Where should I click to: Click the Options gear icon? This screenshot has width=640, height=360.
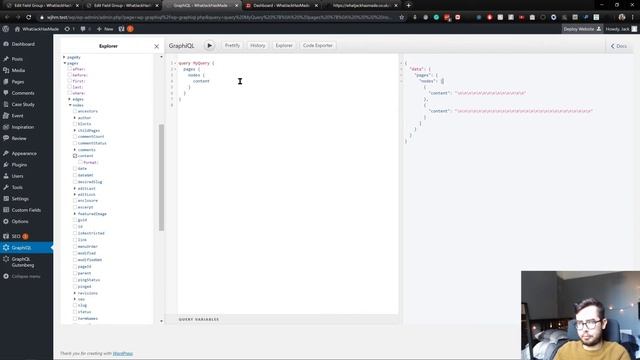click(x=6, y=221)
